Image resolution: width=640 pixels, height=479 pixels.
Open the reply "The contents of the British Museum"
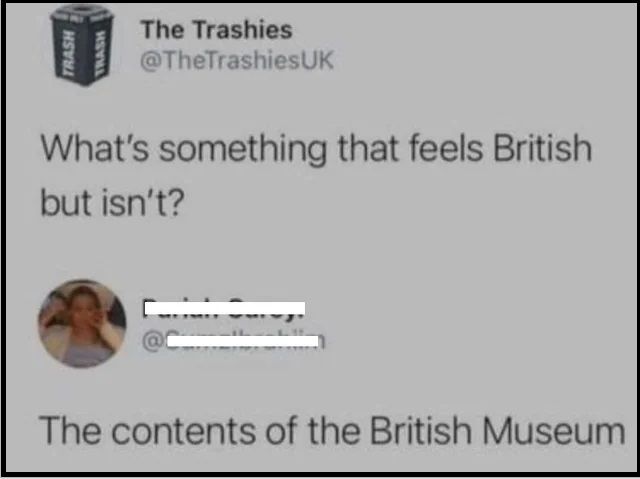tap(332, 431)
